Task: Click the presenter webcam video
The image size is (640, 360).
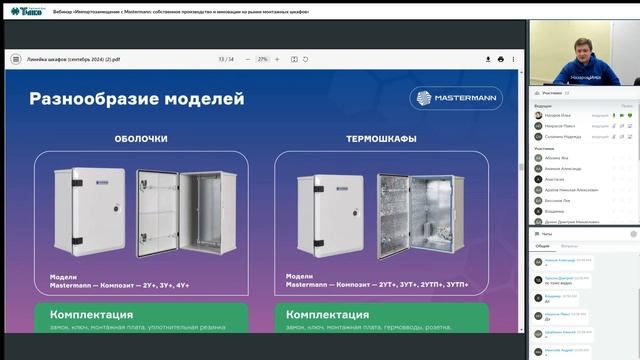Action: (584, 53)
